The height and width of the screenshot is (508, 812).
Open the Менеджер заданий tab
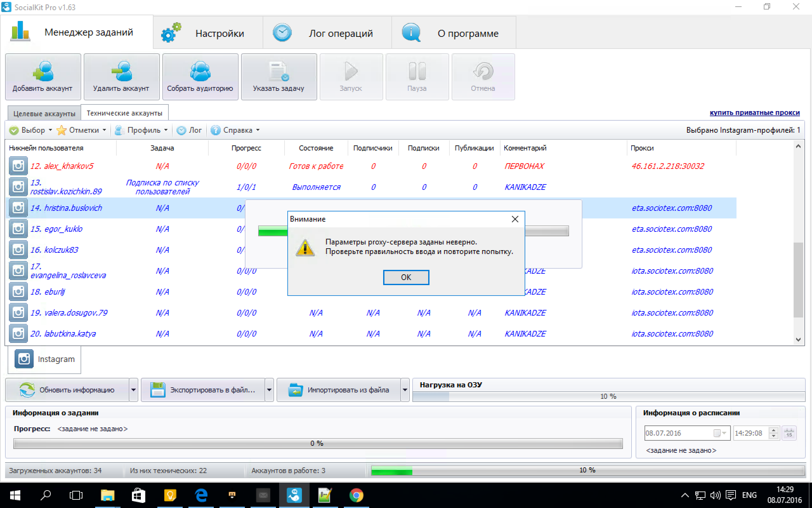(x=76, y=32)
